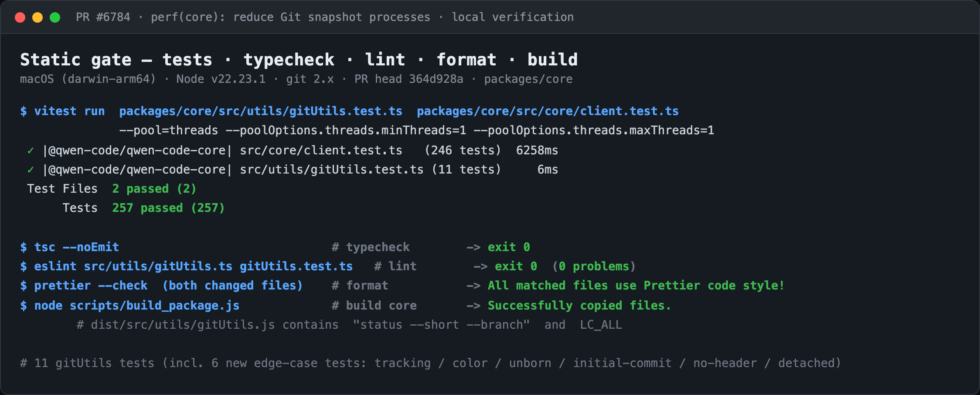Image resolution: width=980 pixels, height=395 pixels.
Task: Click the red close window button
Action: point(20,17)
